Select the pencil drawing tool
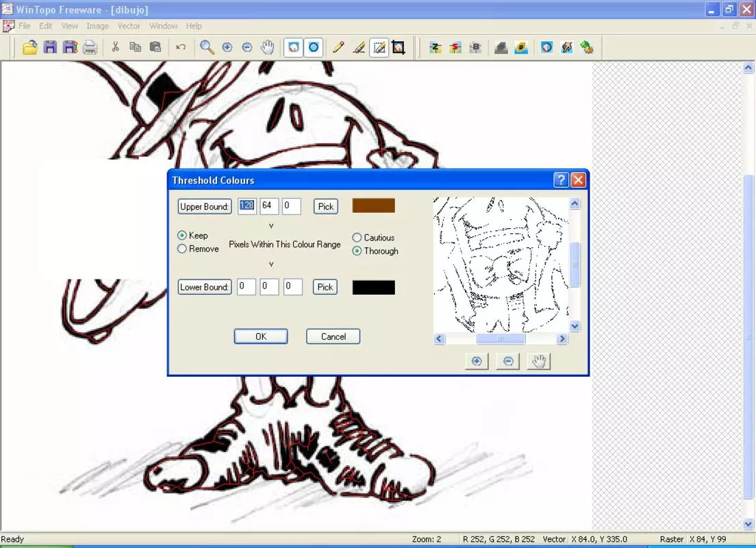The image size is (756, 548). click(338, 47)
